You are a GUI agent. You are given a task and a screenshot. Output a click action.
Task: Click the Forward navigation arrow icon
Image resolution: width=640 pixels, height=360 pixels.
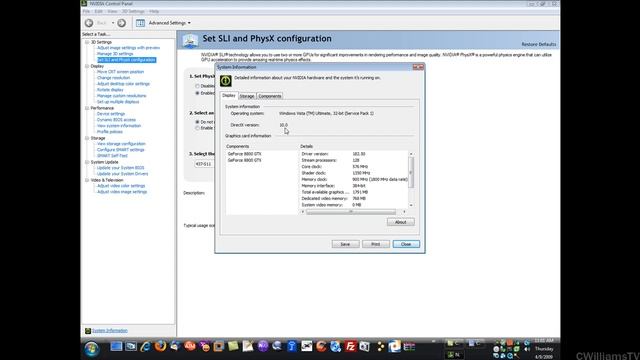122,23
